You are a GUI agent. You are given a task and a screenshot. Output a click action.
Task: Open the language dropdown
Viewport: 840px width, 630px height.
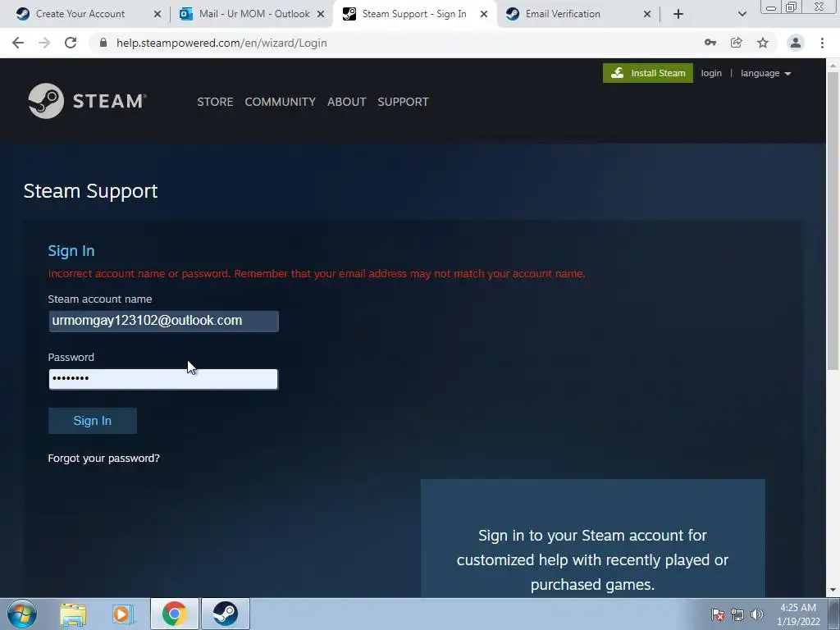tap(765, 73)
